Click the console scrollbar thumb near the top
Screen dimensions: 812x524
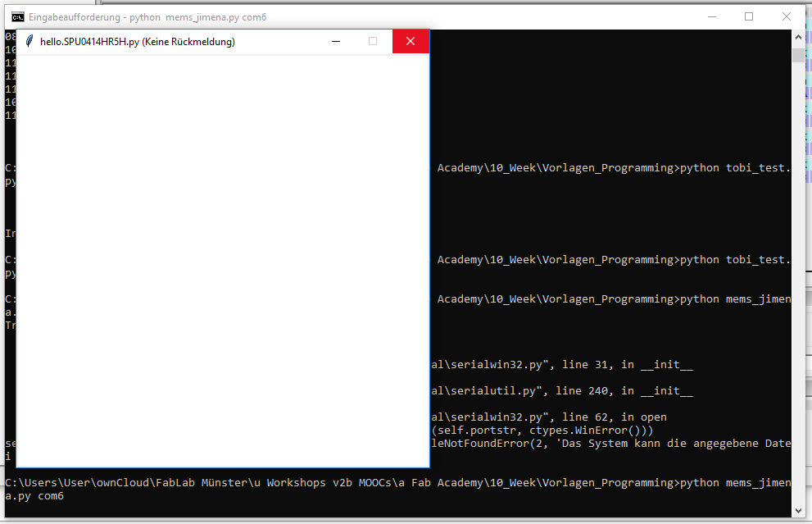coord(798,55)
